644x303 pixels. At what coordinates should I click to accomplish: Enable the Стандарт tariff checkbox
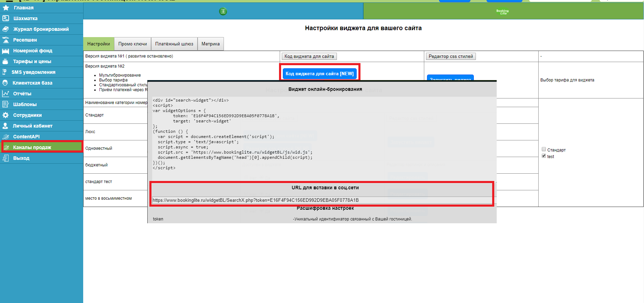544,149
